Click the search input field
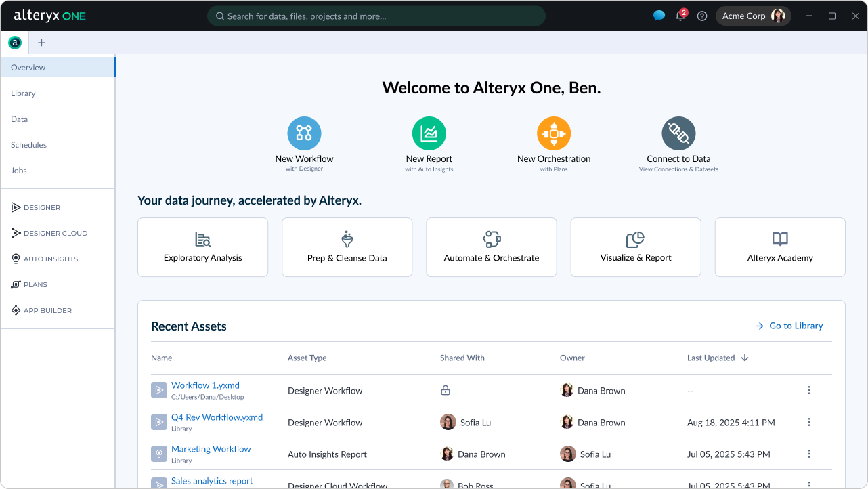Screen dimensions: 868x489 (376, 16)
